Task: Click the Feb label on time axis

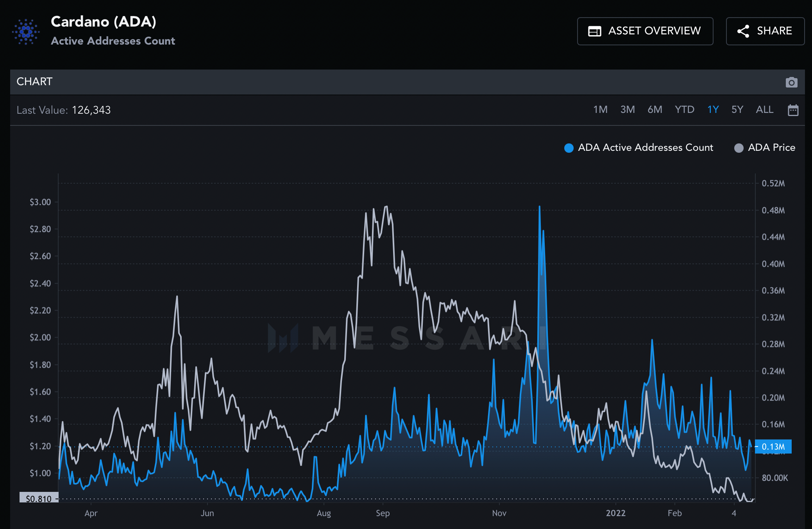Action: (x=674, y=513)
